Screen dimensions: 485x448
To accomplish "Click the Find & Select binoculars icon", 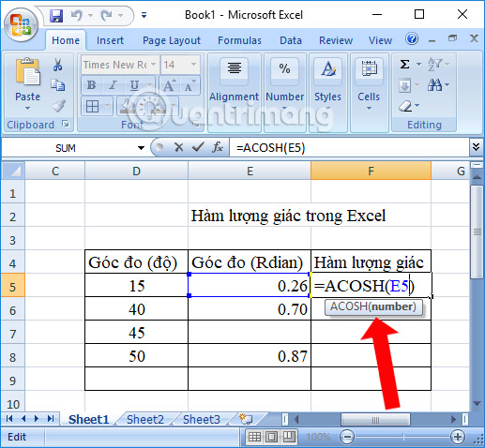I will (x=434, y=85).
